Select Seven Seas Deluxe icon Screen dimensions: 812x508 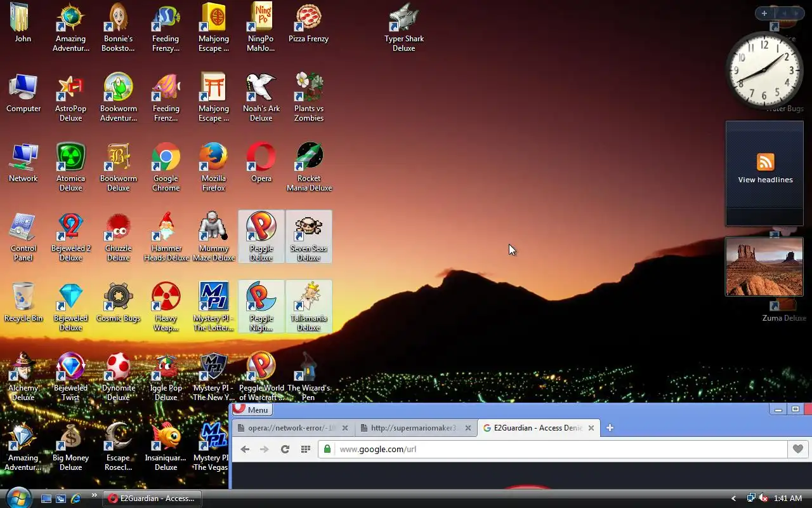pos(309,237)
